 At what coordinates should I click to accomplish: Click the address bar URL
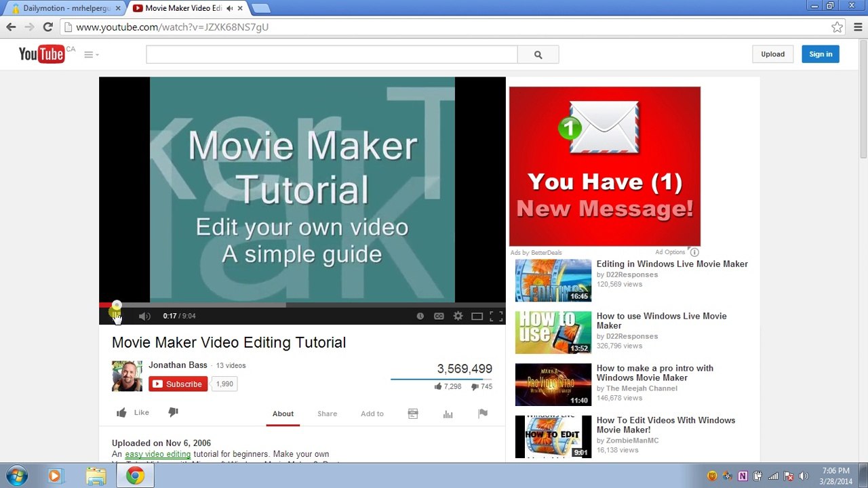pyautogui.click(x=172, y=27)
